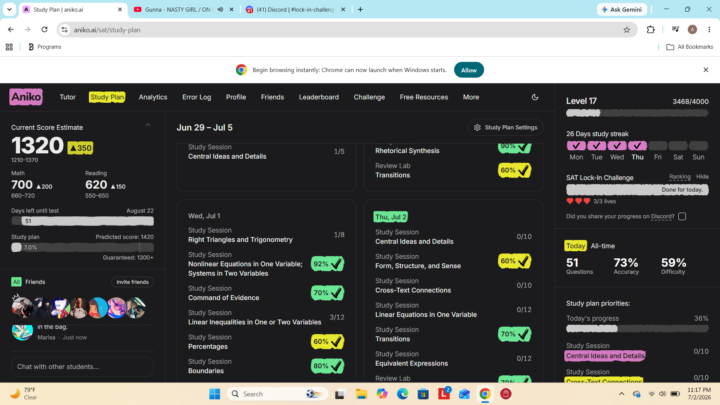Screen dimensions: 720x405
Task: Click the Days left until test bar
Action: (x=82, y=221)
